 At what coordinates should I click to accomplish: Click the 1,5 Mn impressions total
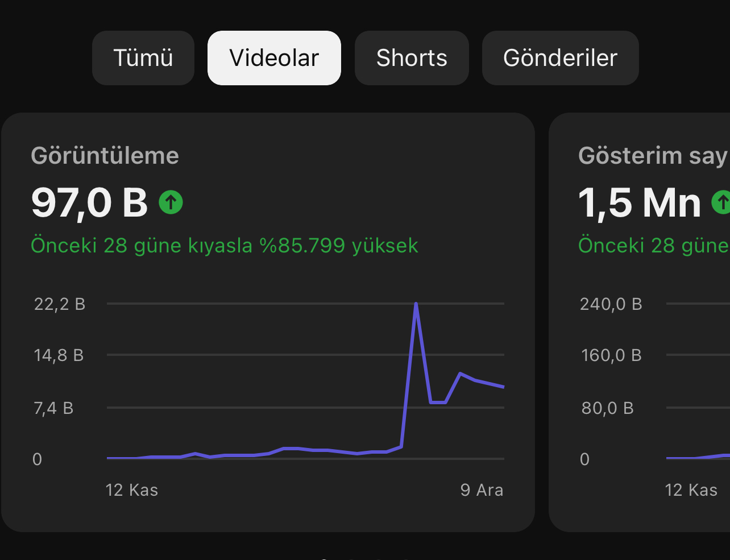click(x=640, y=202)
